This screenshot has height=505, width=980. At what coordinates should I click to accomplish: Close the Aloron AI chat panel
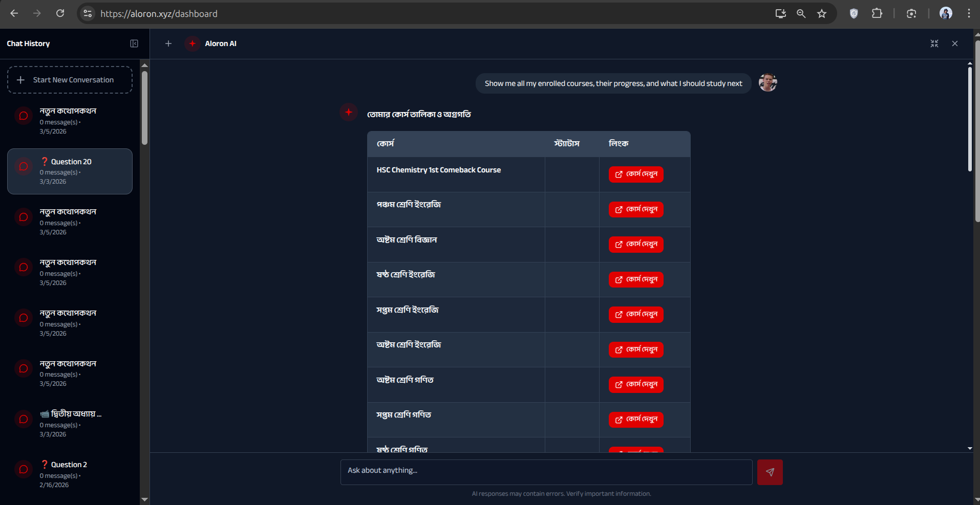955,43
